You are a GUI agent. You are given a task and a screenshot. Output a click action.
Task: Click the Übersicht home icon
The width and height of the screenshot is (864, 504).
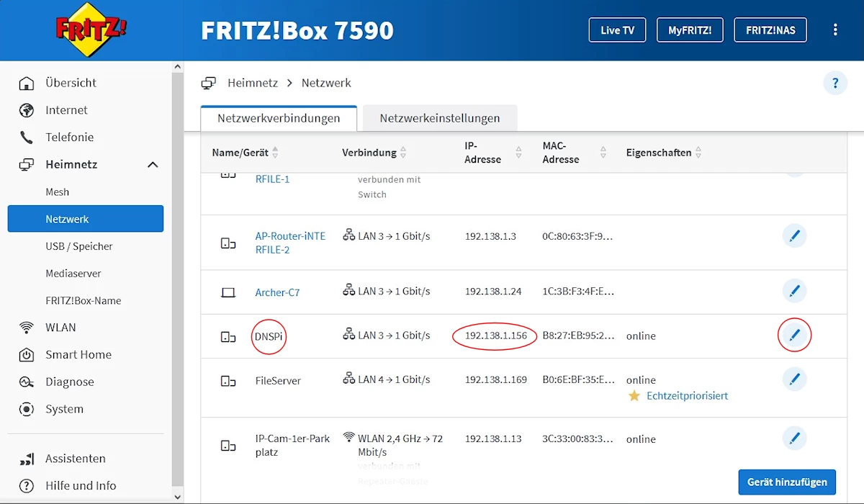click(27, 83)
